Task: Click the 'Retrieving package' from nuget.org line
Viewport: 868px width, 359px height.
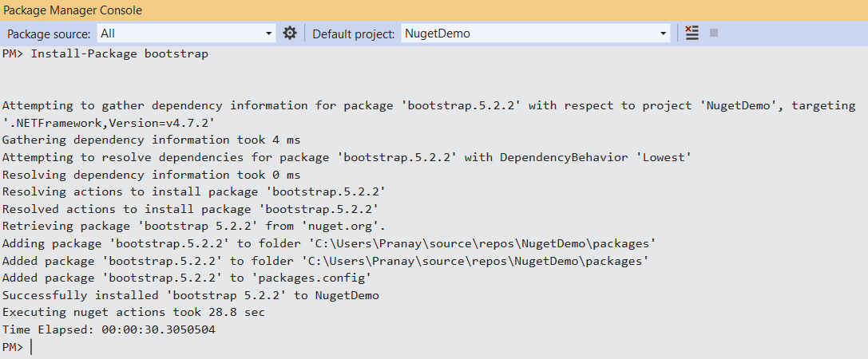Action: [x=193, y=226]
